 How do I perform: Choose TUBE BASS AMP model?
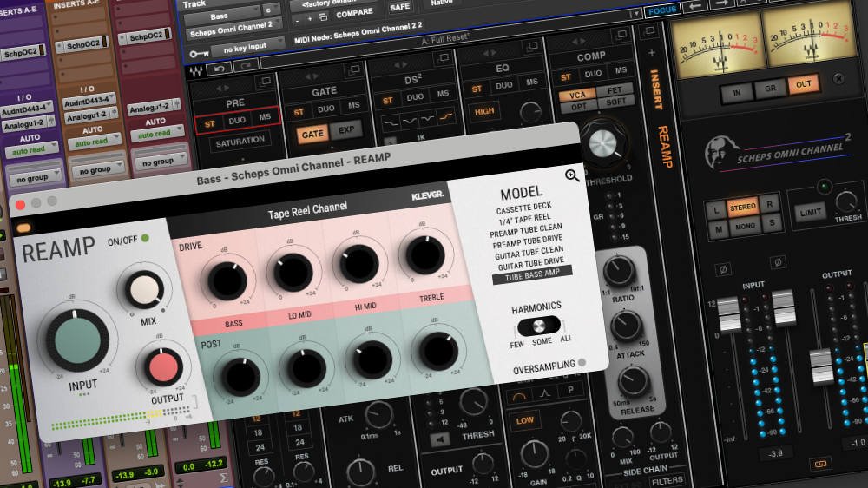click(532, 275)
